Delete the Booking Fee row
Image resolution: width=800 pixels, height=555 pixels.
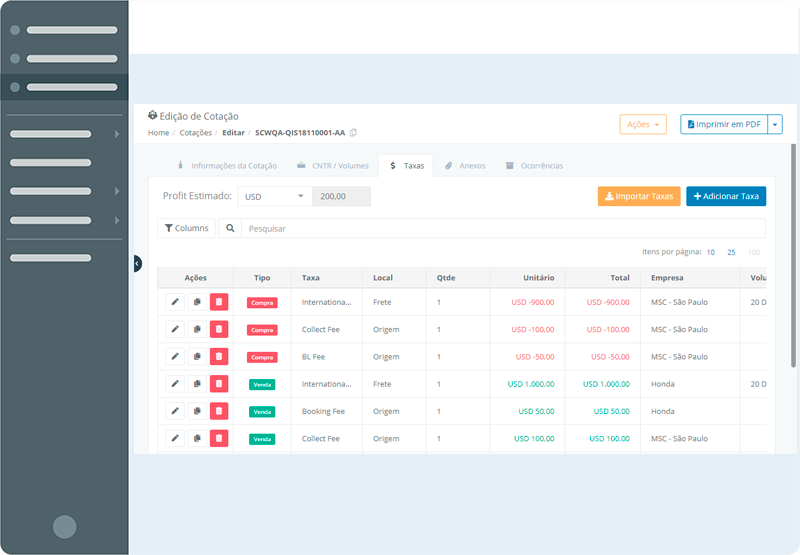(219, 411)
